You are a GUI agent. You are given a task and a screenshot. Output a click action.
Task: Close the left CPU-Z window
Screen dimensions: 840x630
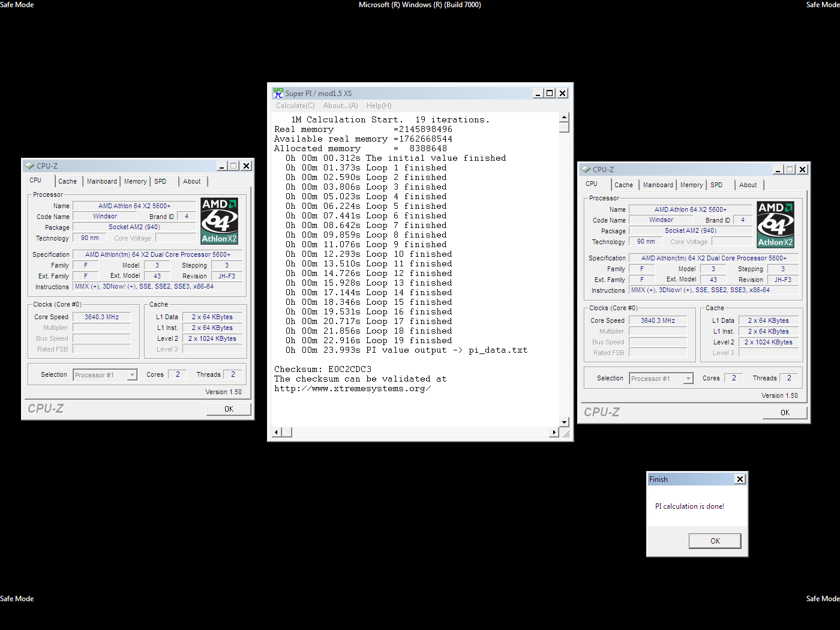(246, 166)
